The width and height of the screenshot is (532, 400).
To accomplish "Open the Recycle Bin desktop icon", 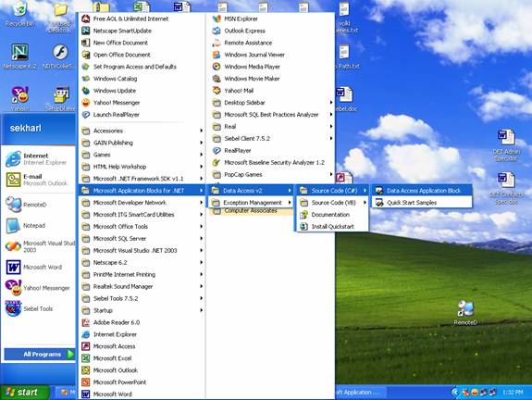I will (19, 14).
